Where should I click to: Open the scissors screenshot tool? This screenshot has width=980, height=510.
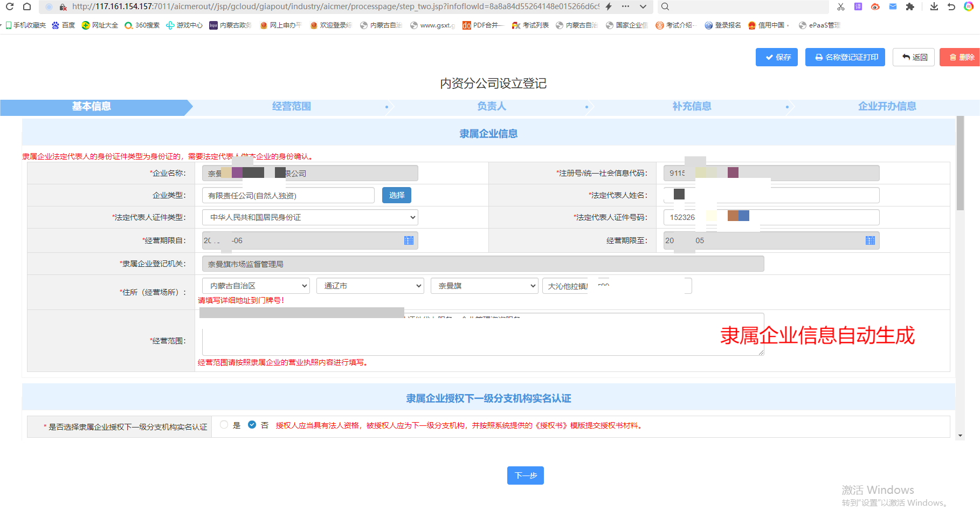click(840, 6)
